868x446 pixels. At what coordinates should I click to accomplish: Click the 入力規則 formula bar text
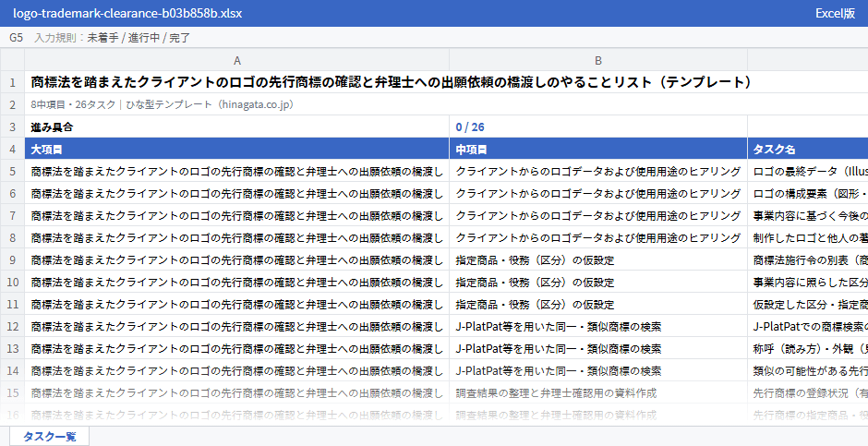point(113,38)
